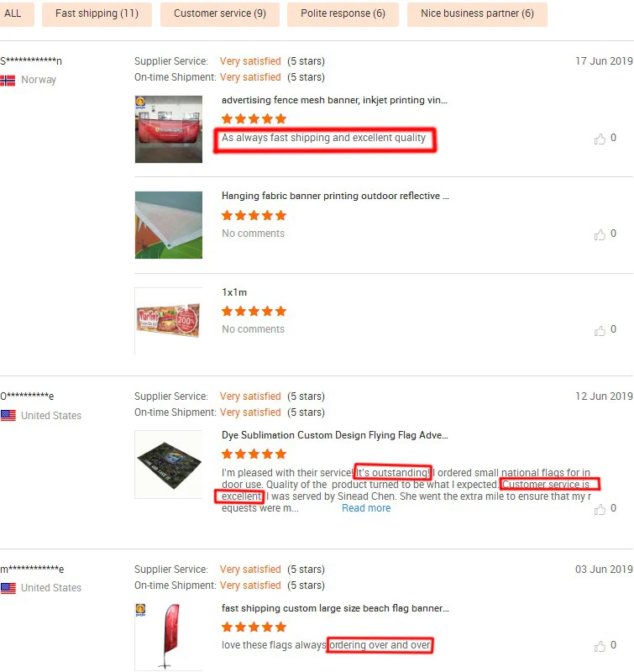This screenshot has width=634, height=672.
Task: Open the red beach flag thumbnail
Action: 169,637
